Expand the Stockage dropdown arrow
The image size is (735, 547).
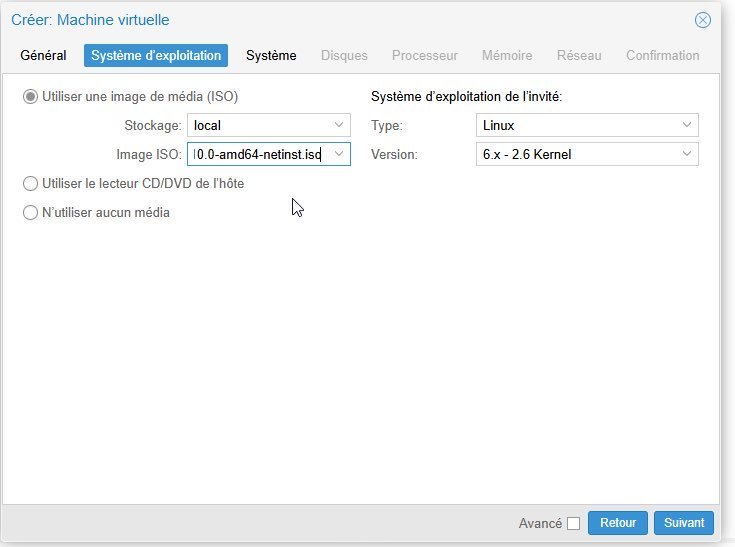pyautogui.click(x=339, y=126)
